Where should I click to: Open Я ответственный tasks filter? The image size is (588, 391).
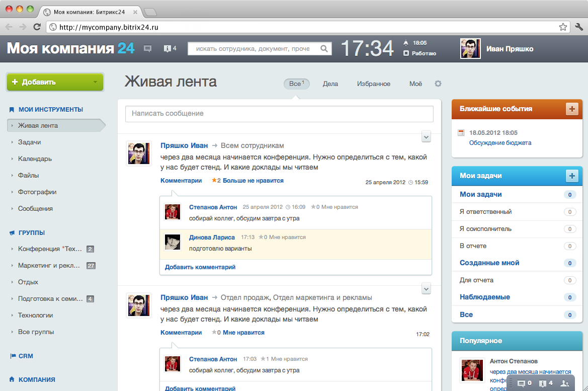(x=485, y=212)
